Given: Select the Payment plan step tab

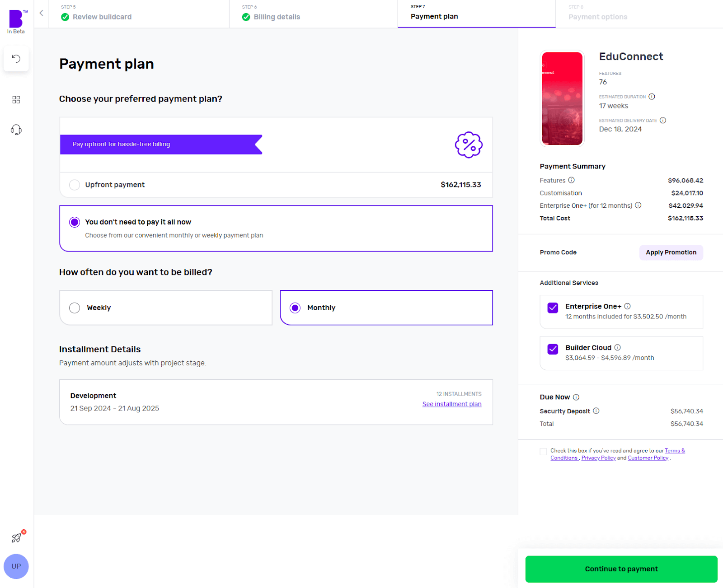Looking at the screenshot, I should [x=476, y=14].
